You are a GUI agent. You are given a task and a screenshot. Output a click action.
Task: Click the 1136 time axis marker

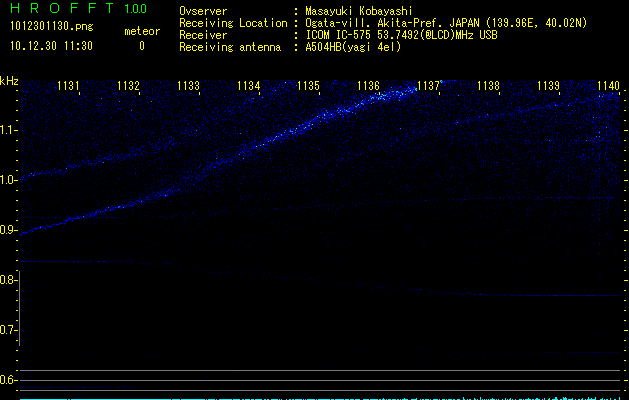[368, 85]
